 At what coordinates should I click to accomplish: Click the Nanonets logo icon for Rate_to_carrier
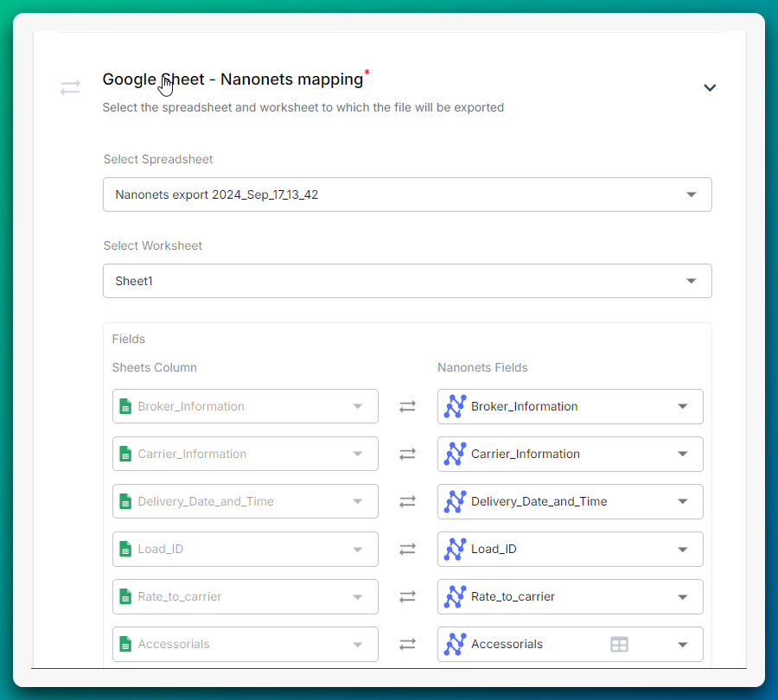(x=455, y=596)
